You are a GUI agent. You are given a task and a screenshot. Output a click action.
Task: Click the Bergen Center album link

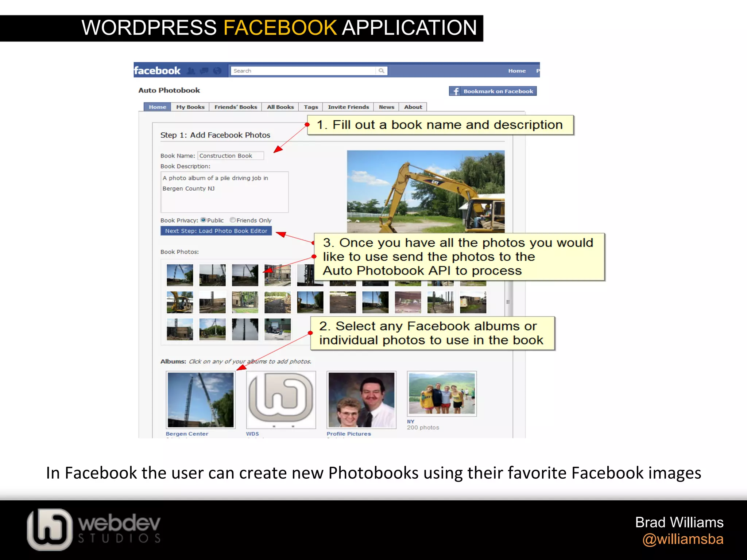click(187, 434)
